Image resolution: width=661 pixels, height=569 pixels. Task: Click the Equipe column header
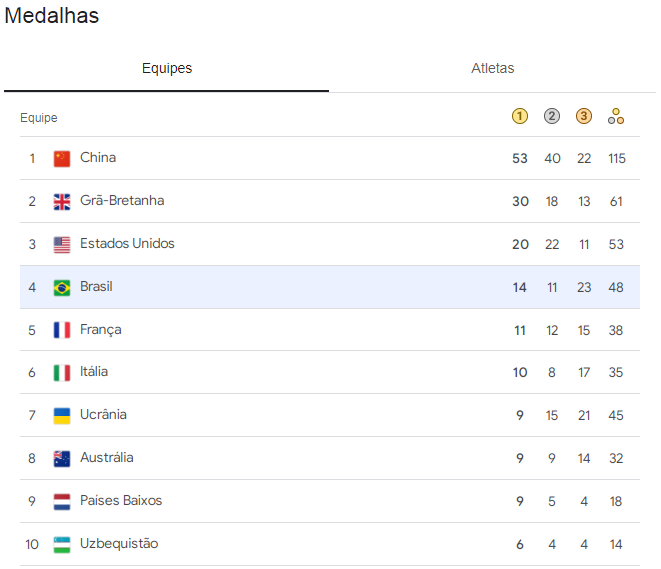click(39, 118)
